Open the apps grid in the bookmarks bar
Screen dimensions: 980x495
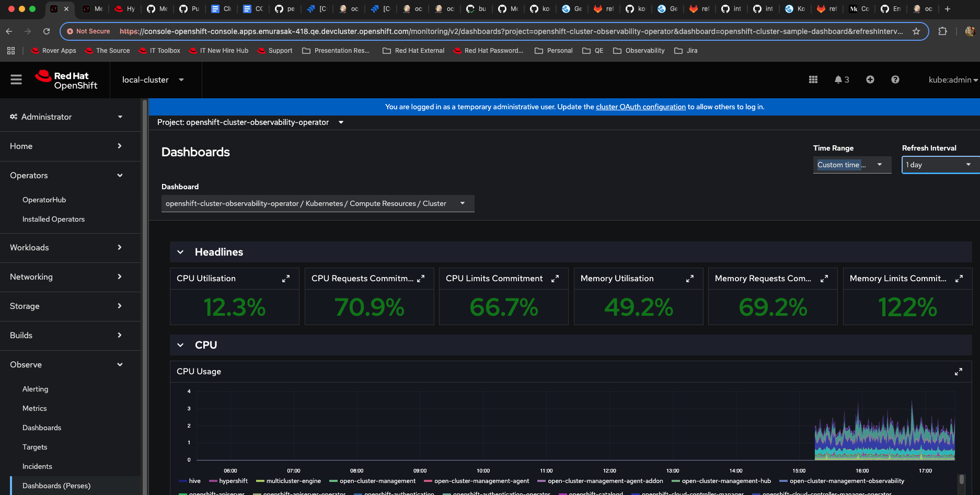pos(11,51)
